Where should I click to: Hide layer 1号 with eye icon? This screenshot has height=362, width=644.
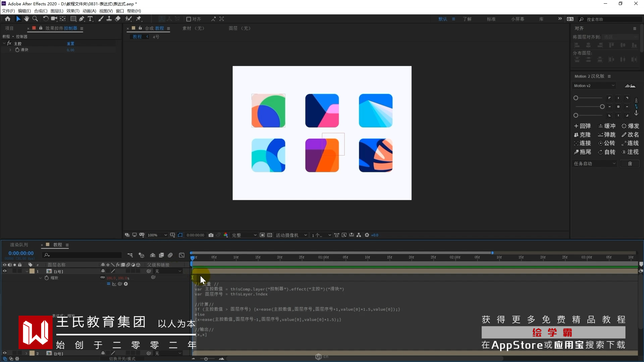[5, 271]
